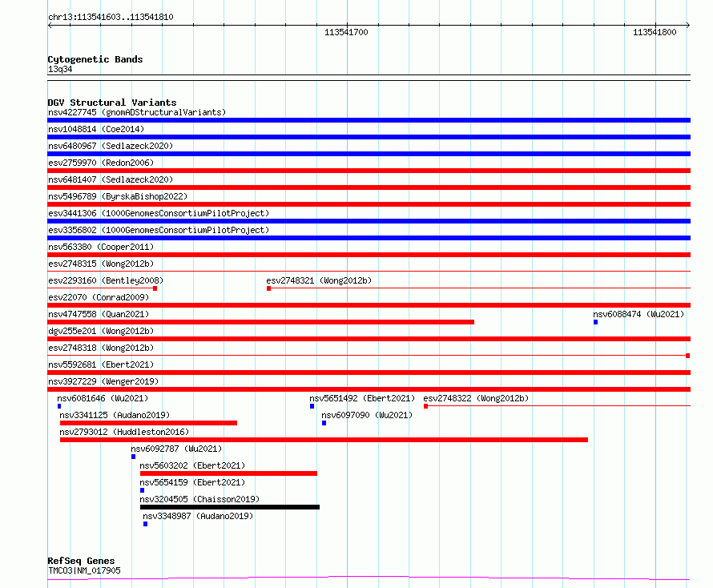Click the chr13:113541603..113541810 region label
Image resolution: width=713 pixels, height=588 pixels.
pos(111,18)
